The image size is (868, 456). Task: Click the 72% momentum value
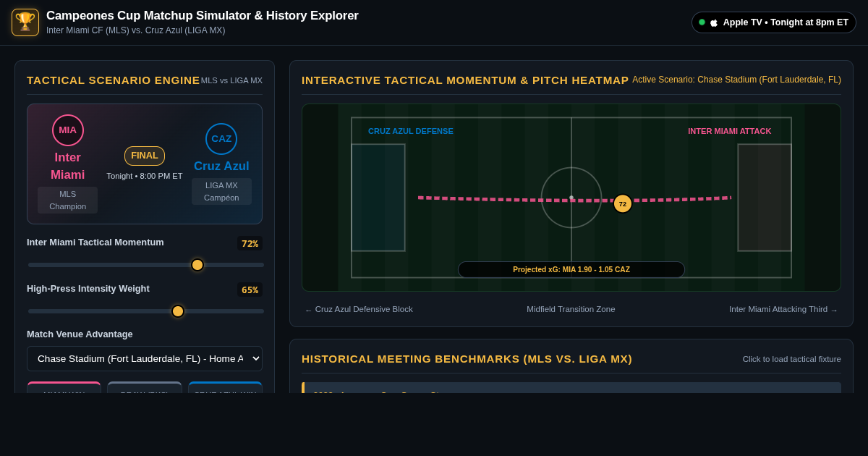point(250,244)
